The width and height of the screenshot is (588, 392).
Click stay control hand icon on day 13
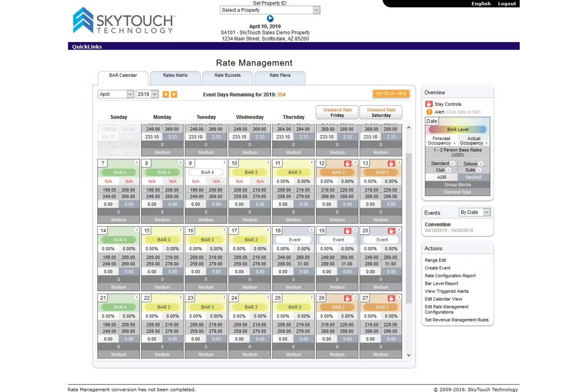(x=391, y=164)
